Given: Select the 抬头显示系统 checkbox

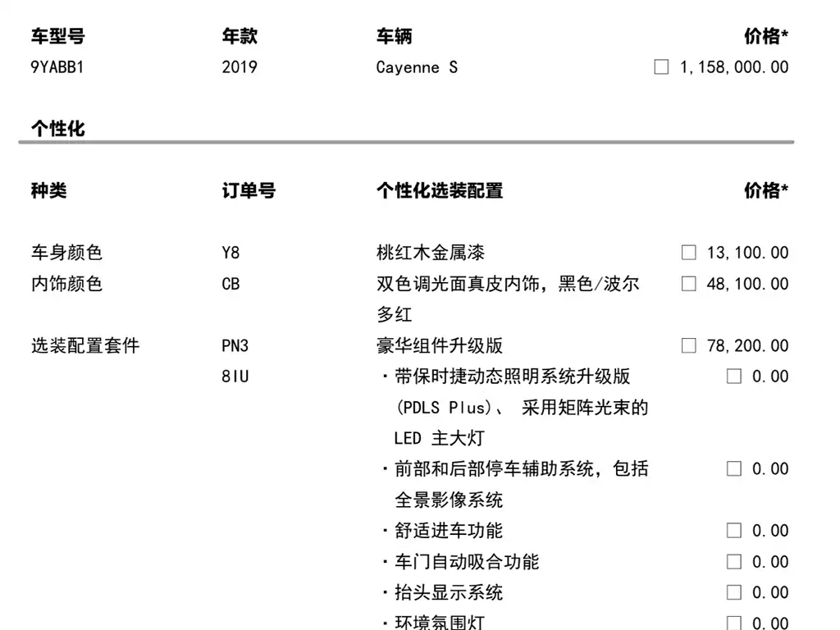Looking at the screenshot, I should [x=734, y=592].
